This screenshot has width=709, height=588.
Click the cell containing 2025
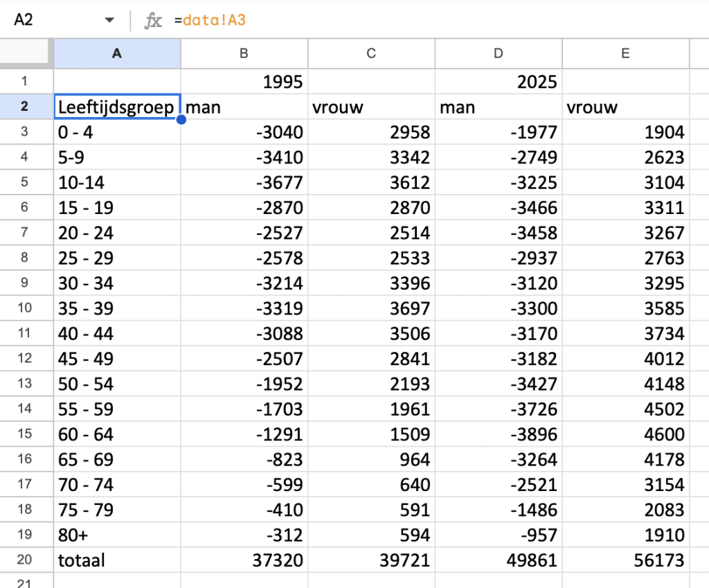[x=499, y=82]
